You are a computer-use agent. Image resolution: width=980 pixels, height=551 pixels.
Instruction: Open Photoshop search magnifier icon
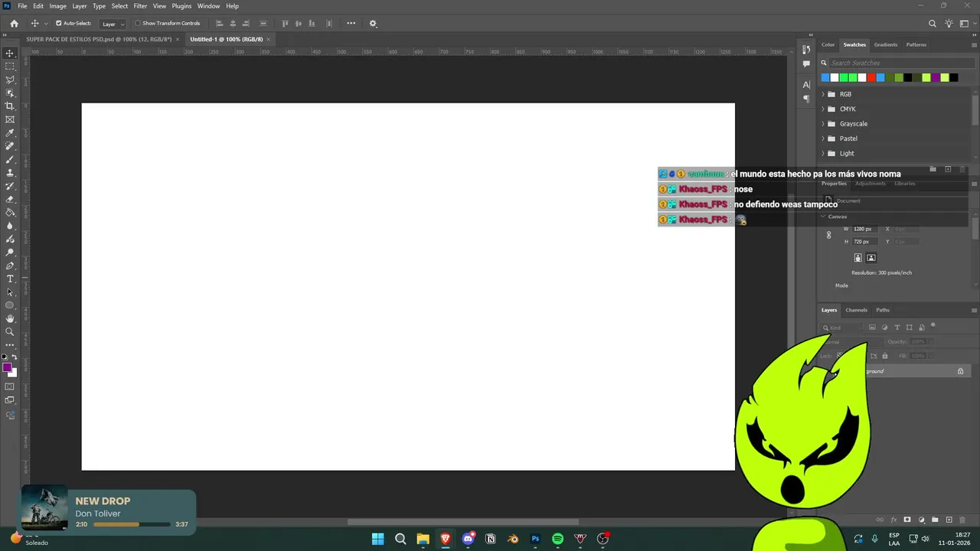tap(932, 24)
